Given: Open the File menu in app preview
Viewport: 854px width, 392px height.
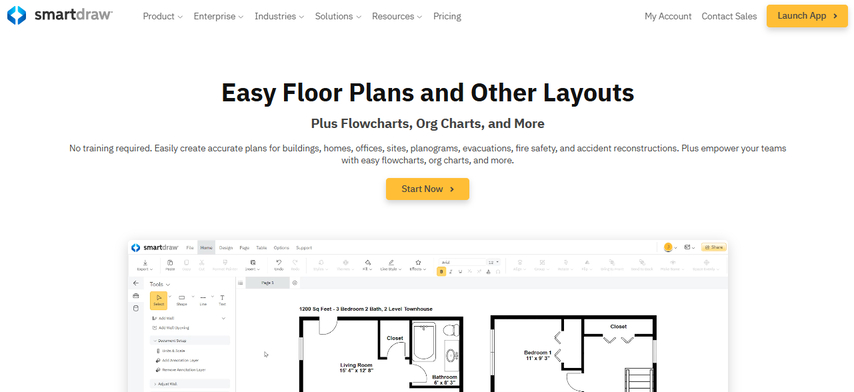Looking at the screenshot, I should pyautogui.click(x=190, y=248).
